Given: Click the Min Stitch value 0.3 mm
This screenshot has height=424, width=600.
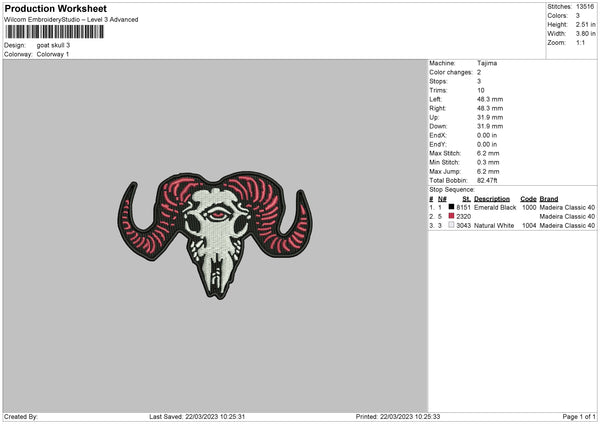Looking at the screenshot, I should [x=488, y=162].
